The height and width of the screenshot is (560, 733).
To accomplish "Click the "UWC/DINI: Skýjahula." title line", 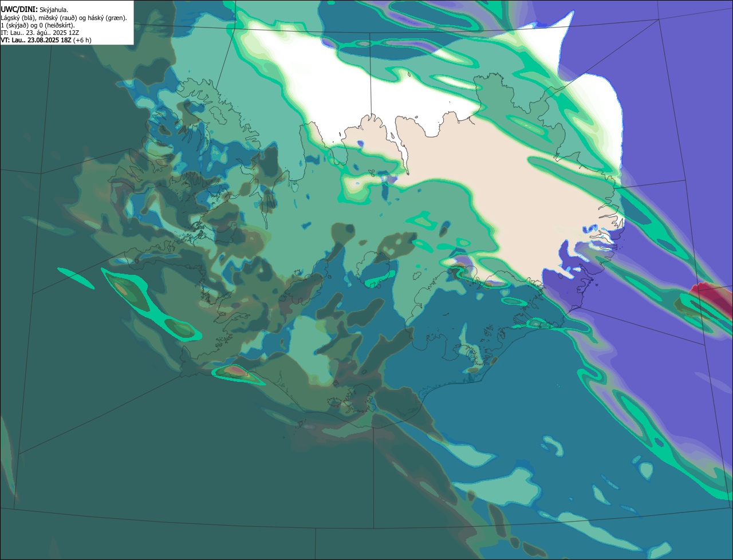I will pos(34,10).
